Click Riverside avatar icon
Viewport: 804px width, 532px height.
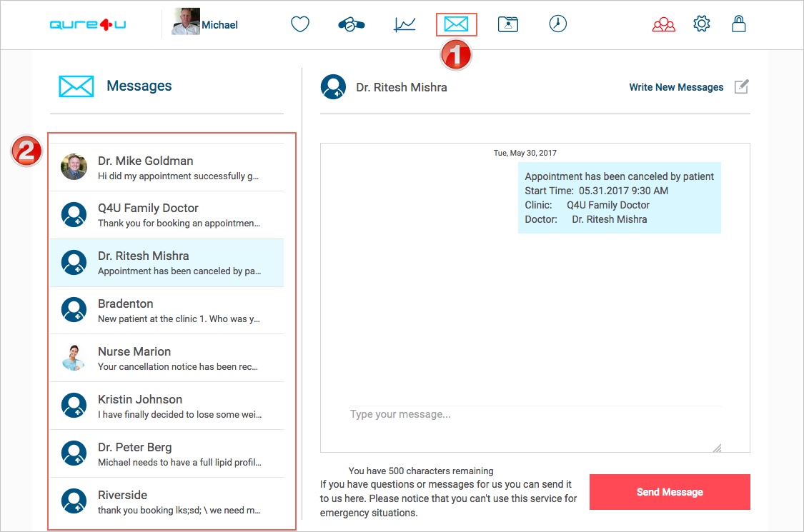coord(74,501)
